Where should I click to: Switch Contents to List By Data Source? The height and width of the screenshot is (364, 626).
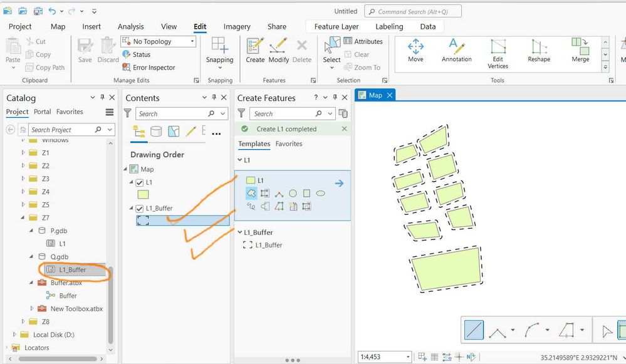pos(156,132)
